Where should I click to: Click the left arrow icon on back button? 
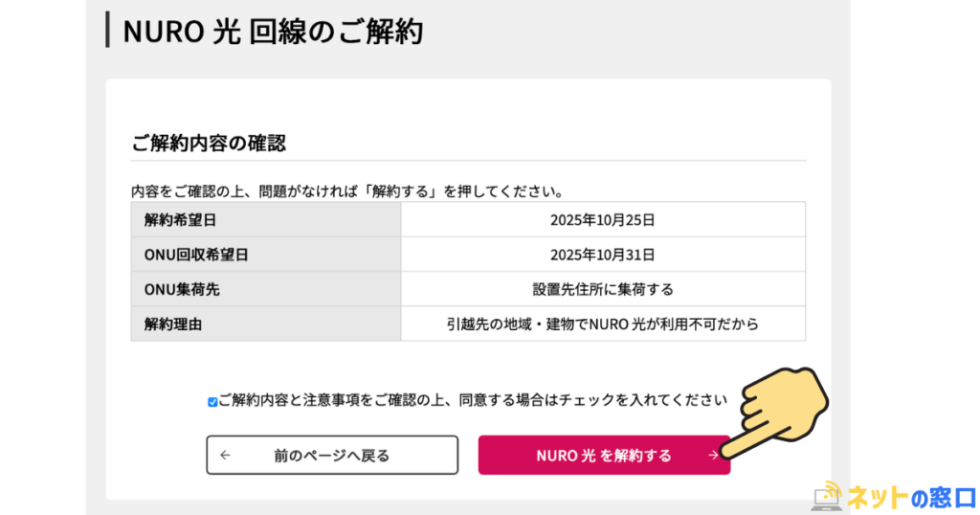(225, 456)
